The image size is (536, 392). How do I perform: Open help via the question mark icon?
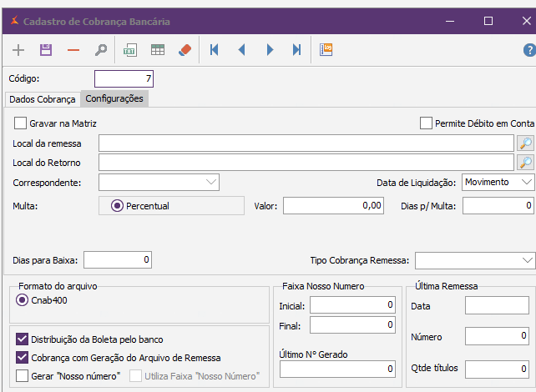528,50
